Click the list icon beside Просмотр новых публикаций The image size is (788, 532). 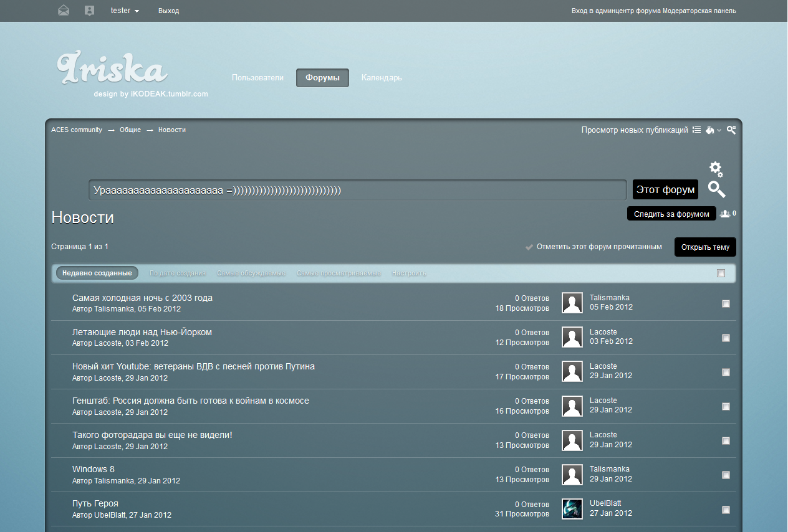tap(696, 130)
